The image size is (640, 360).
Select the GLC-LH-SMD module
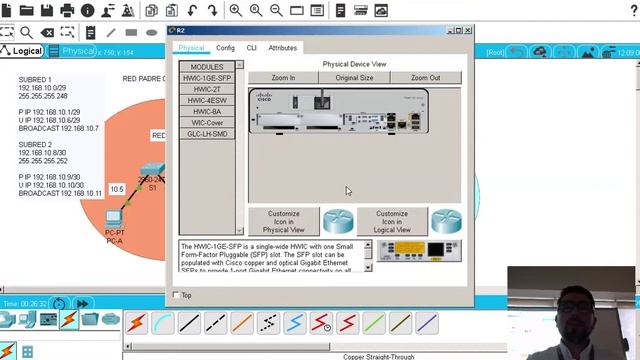click(207, 134)
